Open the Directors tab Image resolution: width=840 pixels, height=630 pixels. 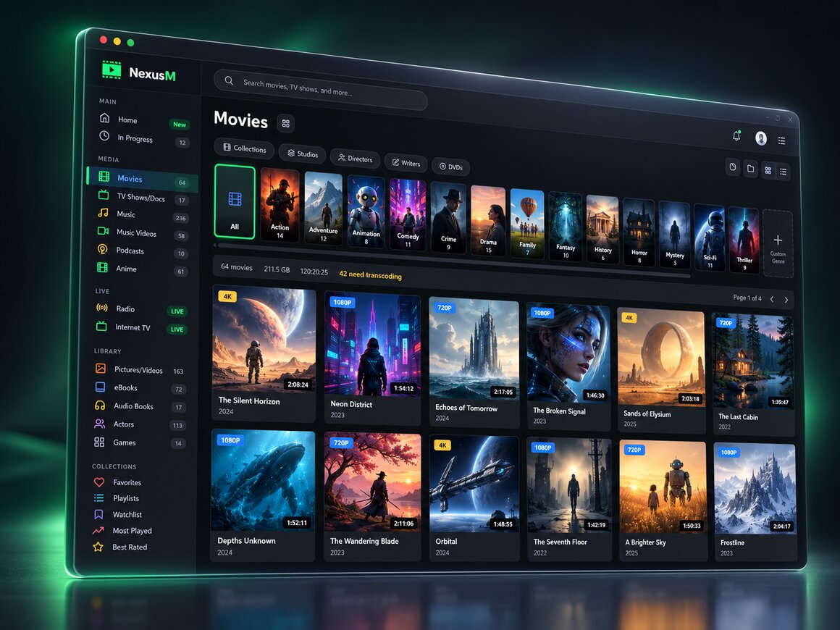(x=355, y=159)
